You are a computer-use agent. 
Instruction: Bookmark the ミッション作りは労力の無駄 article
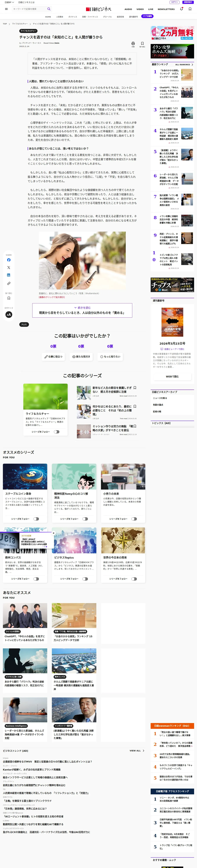coord(135,426)
